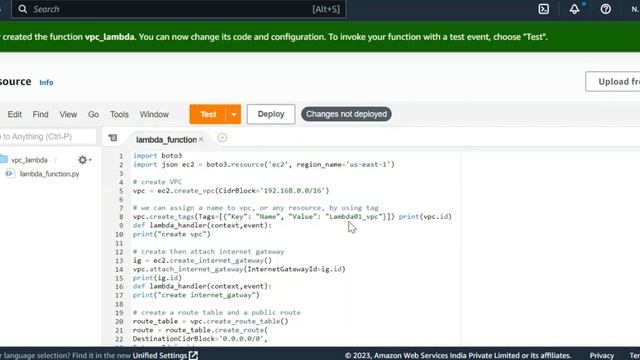Click the '# create a route table' comment
The width and height of the screenshot is (640, 360).
click(216, 313)
